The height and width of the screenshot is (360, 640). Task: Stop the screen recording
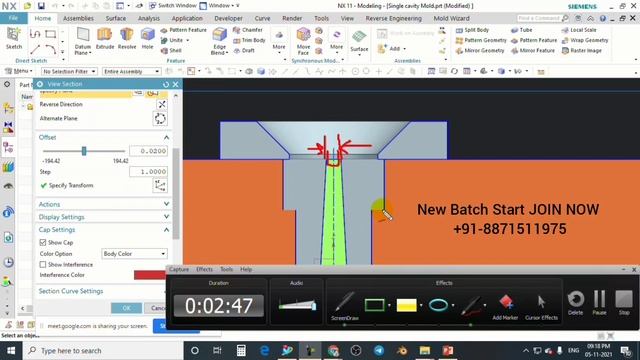click(624, 302)
